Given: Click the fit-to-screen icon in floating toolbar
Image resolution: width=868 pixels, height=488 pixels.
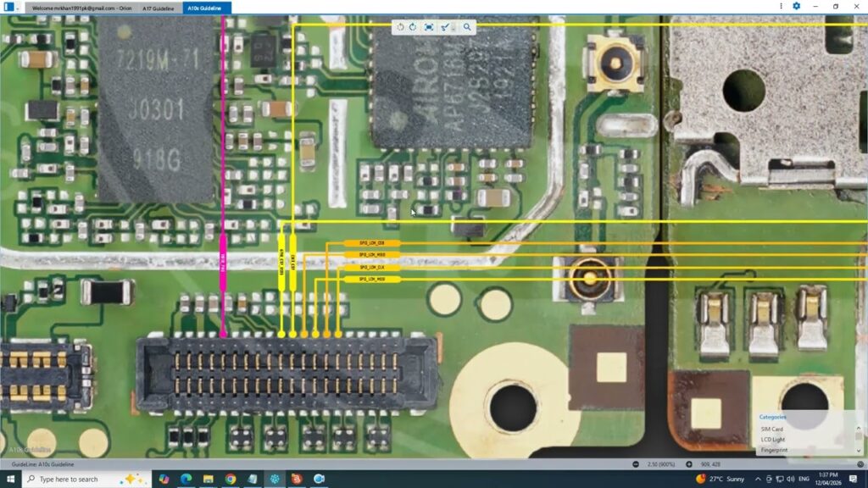Looking at the screenshot, I should 429,27.
